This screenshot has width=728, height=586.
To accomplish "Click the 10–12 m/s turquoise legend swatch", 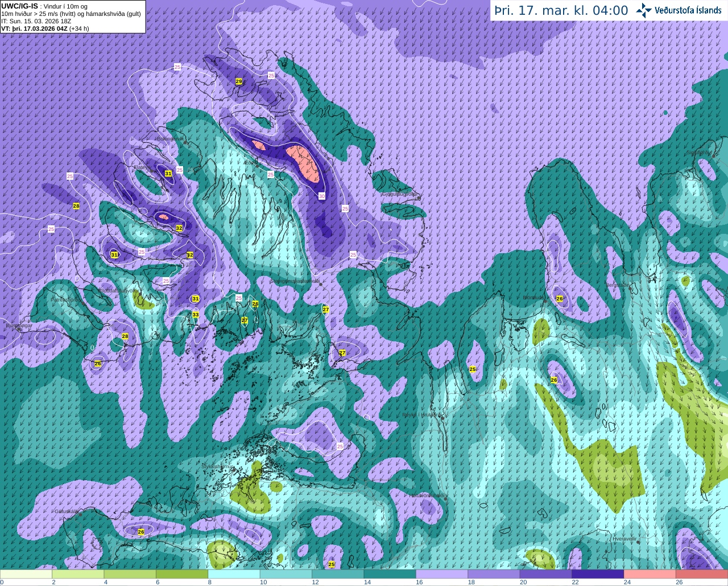I will tap(286, 574).
